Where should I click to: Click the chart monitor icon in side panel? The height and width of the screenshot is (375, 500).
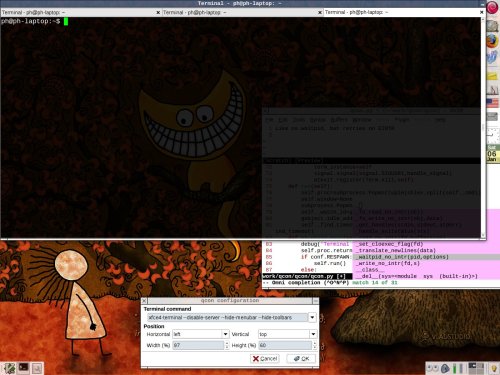(x=492, y=89)
